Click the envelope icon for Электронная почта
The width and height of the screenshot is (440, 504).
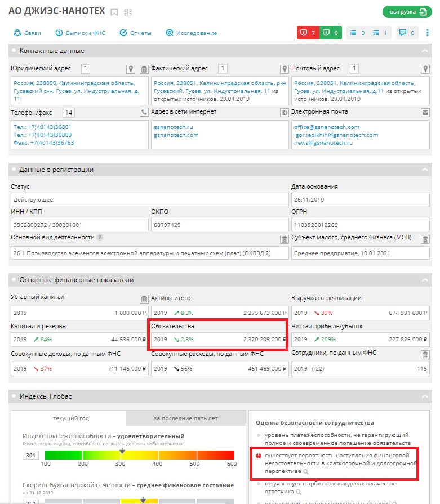click(425, 112)
